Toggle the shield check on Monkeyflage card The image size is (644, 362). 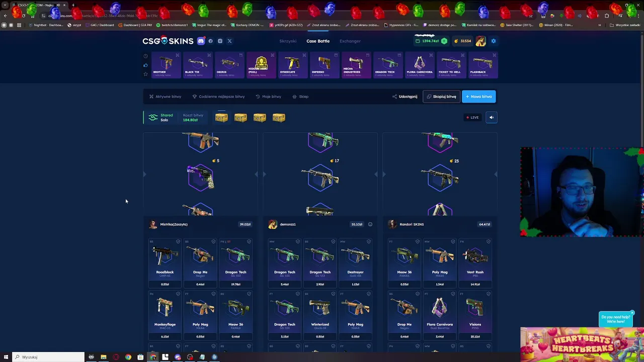coord(178,294)
